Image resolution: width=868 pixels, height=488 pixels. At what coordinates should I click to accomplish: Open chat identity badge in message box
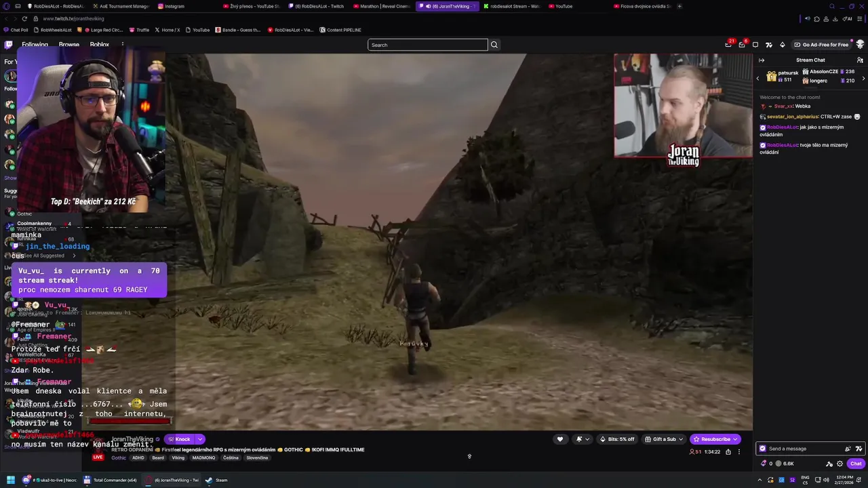tap(763, 449)
